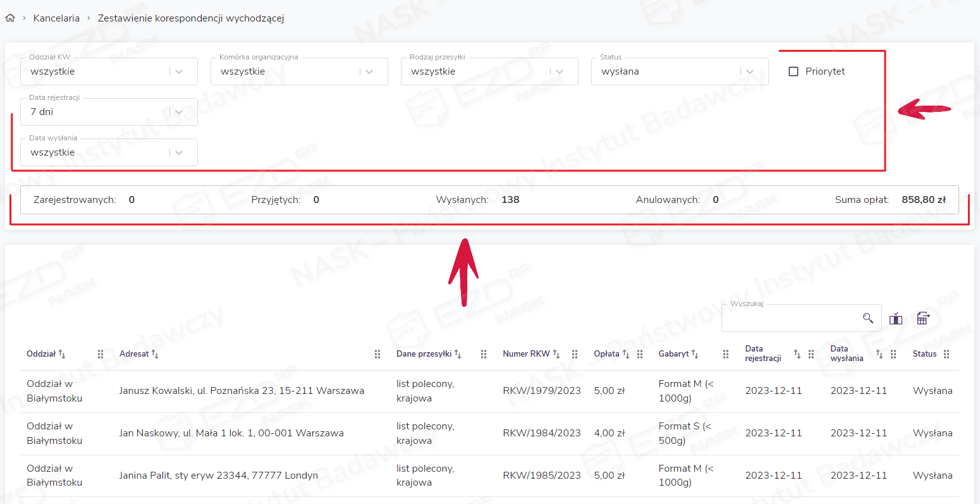This screenshot has width=980, height=504.
Task: Click sort arrows next to Numer RKW
Action: click(x=556, y=354)
